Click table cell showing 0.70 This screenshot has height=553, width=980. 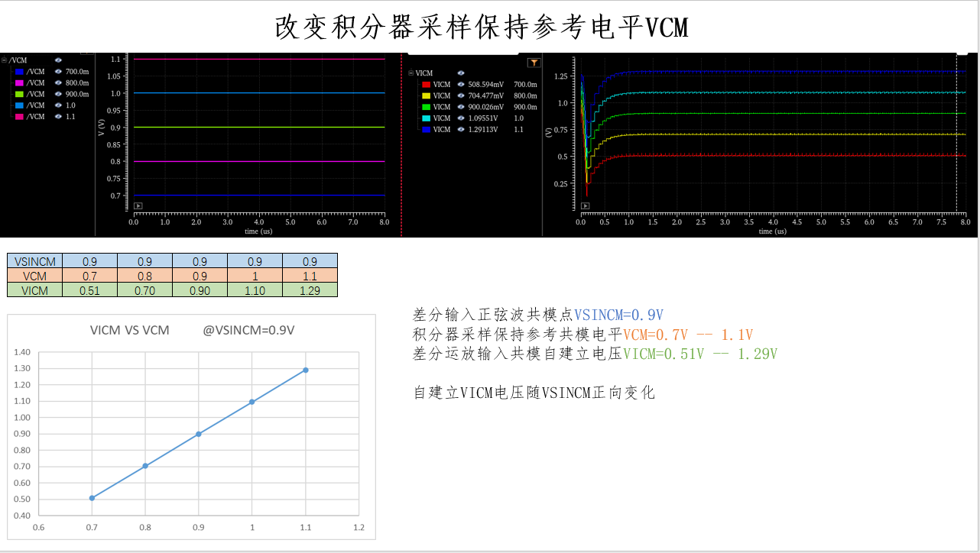(144, 290)
